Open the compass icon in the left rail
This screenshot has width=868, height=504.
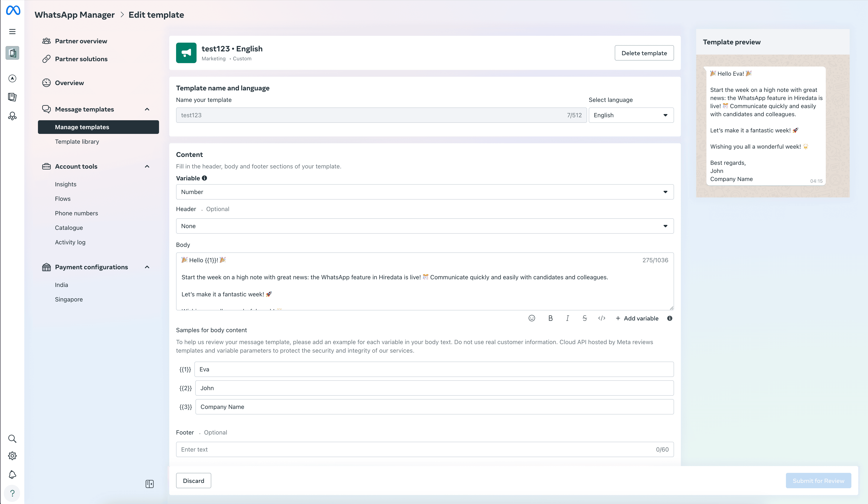click(x=12, y=78)
